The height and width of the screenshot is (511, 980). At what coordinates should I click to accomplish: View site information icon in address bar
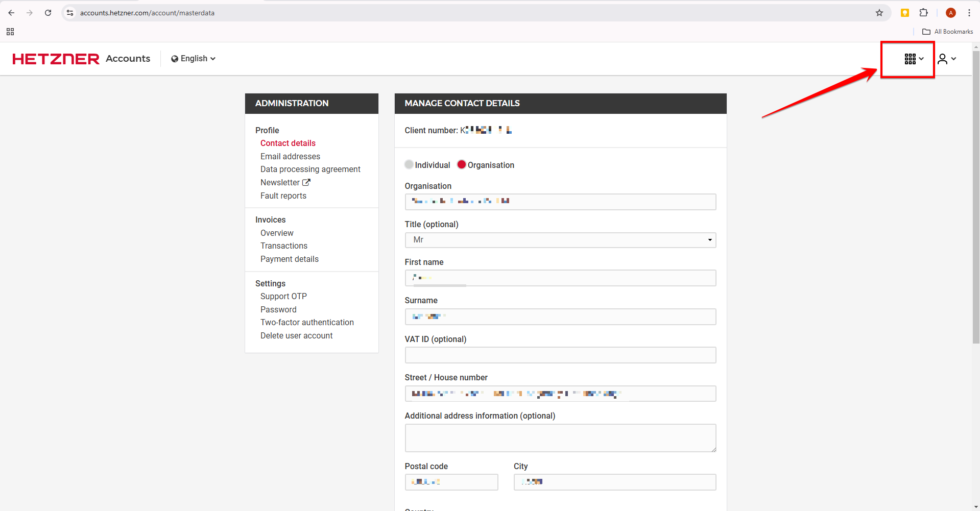pyautogui.click(x=70, y=13)
